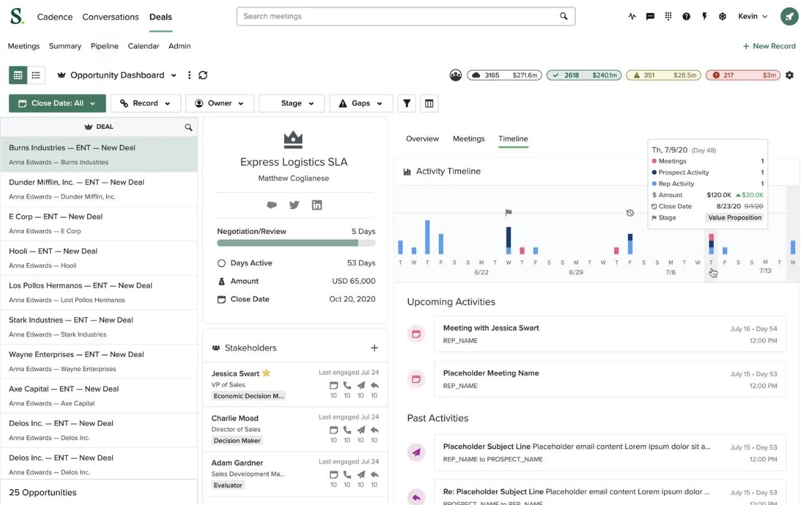Click the lightning bolt icon

point(704,16)
